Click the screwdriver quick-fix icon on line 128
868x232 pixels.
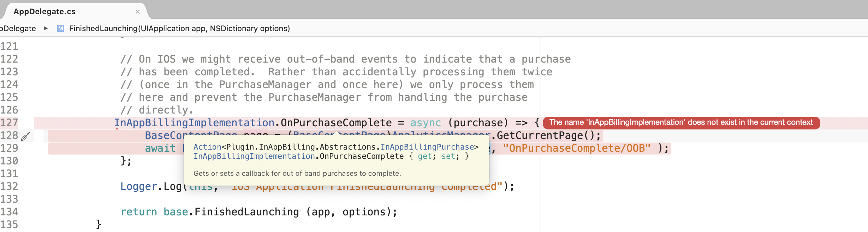[25, 137]
